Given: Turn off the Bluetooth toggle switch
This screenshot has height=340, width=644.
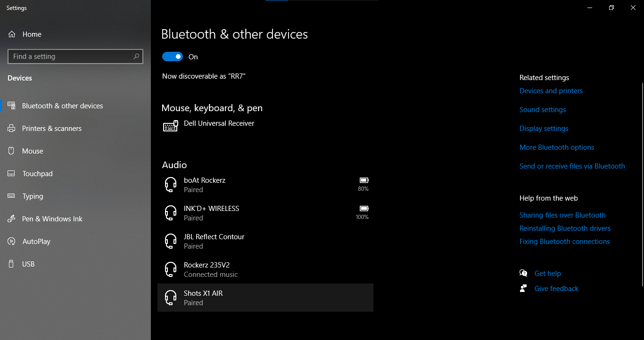Looking at the screenshot, I should [x=172, y=57].
